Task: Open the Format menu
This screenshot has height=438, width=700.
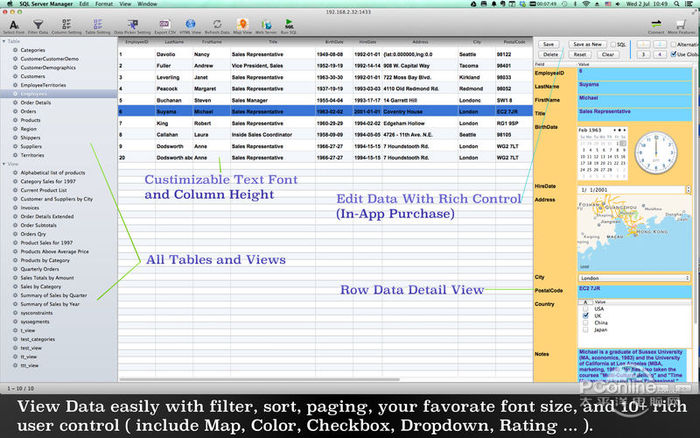Action: tap(103, 4)
